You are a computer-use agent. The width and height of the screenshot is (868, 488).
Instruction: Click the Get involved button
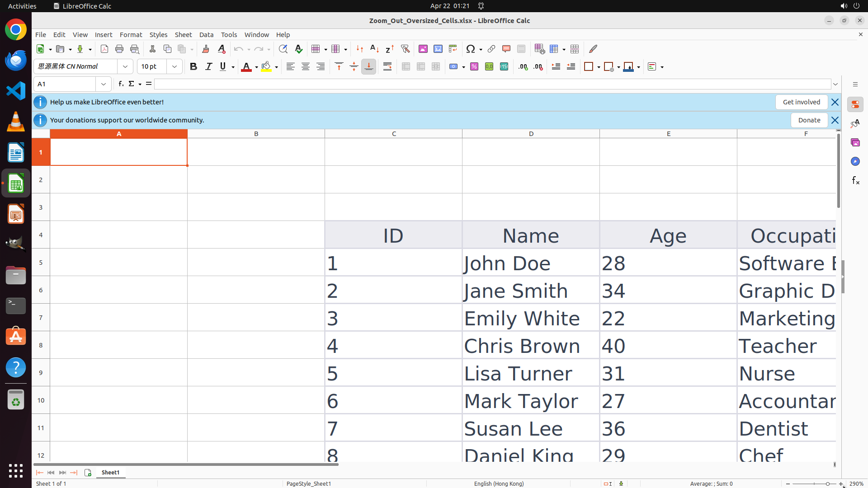[801, 102]
